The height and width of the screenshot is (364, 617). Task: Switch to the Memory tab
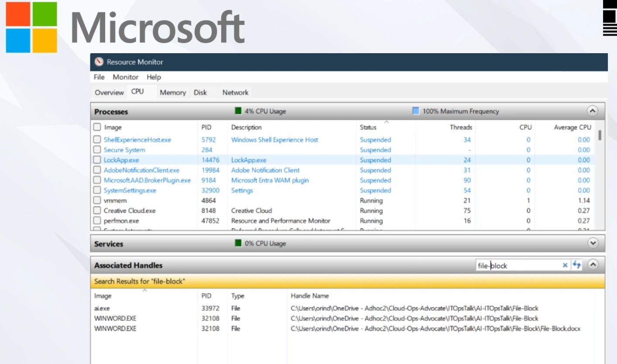pos(173,92)
